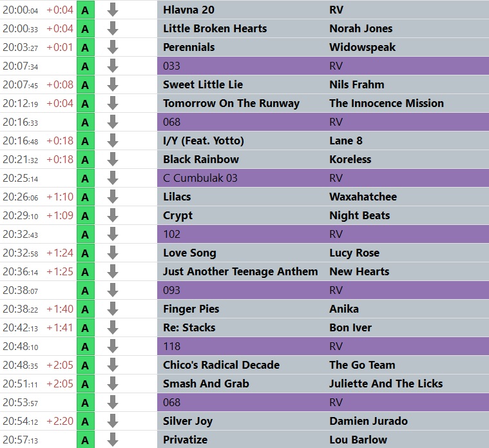Click the down arrow on Re: Stacks row
The image size is (489, 448).
113,327
